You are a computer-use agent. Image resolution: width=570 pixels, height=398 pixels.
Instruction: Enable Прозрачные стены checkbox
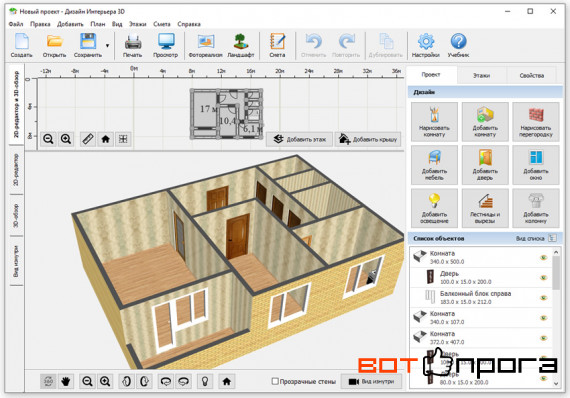point(275,381)
